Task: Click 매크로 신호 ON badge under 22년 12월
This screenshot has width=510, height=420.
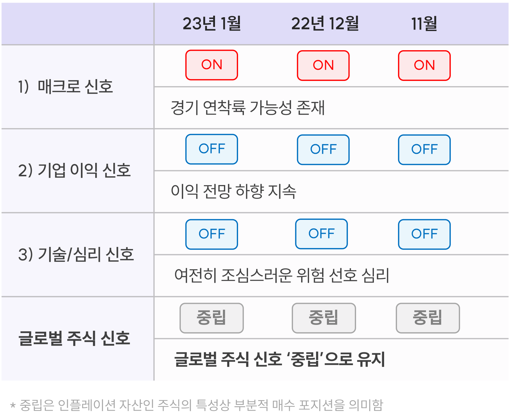Action: point(323,65)
